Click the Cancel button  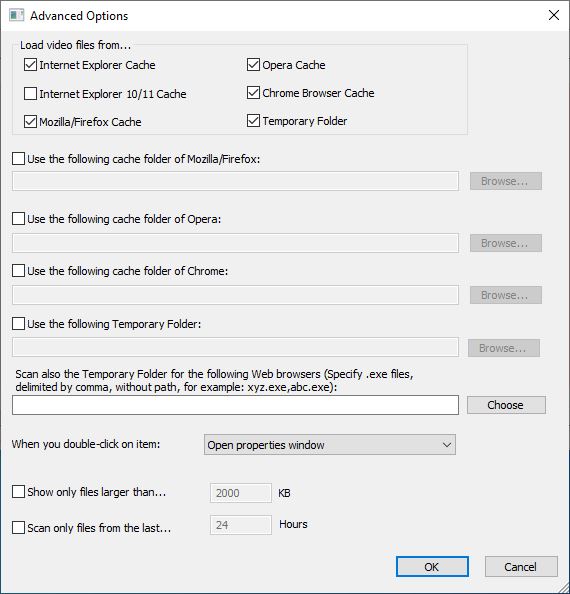[x=521, y=567]
